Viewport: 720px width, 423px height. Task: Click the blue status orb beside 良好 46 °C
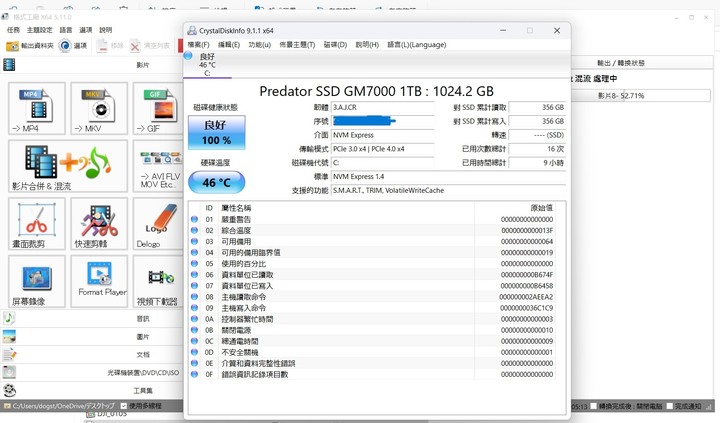(x=188, y=56)
